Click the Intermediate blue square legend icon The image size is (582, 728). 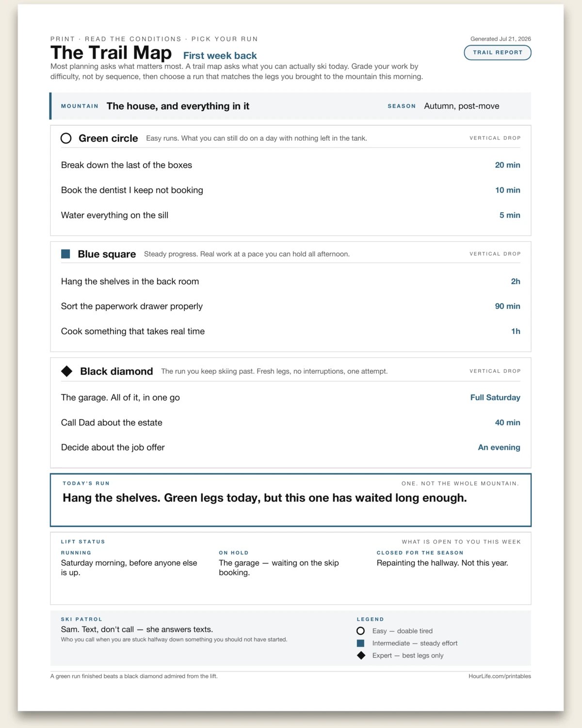(x=360, y=643)
